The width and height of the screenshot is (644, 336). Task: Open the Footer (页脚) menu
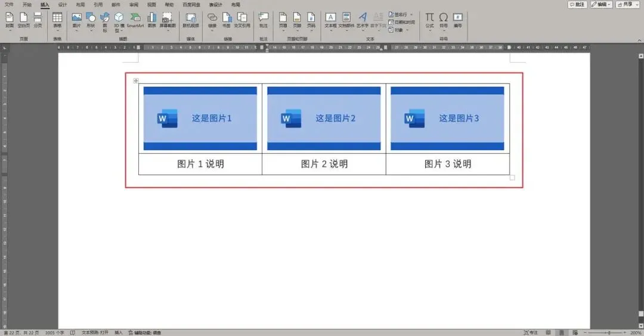(297, 20)
